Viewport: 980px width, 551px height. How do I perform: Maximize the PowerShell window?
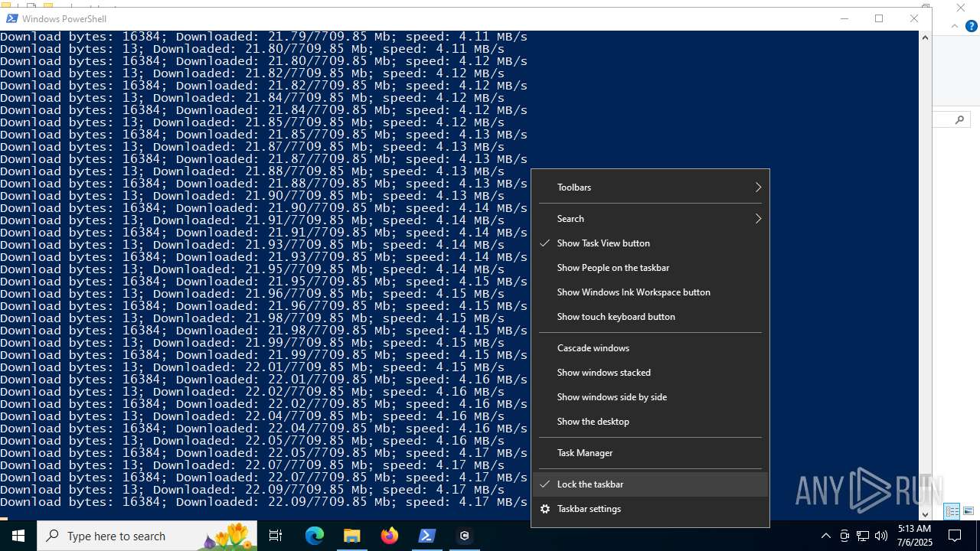click(x=879, y=18)
